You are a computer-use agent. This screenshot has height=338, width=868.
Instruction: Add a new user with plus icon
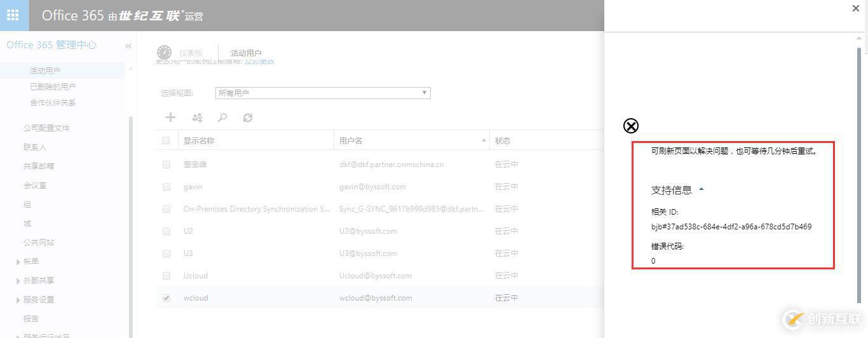click(x=170, y=118)
